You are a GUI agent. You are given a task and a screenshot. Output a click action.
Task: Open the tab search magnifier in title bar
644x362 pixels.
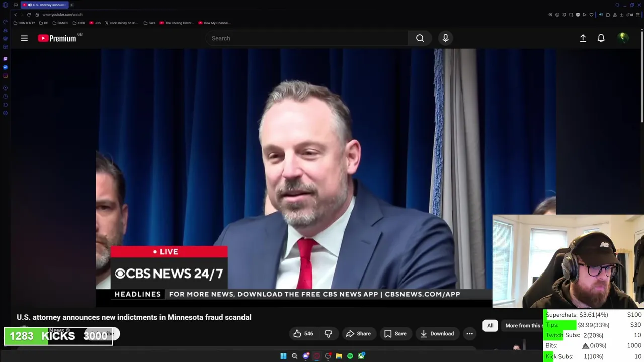[x=617, y=5]
